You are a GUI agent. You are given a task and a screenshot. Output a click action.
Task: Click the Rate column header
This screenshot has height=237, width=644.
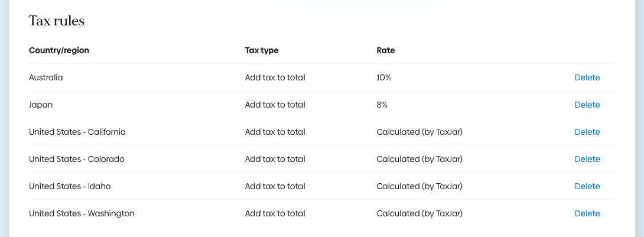coord(385,50)
